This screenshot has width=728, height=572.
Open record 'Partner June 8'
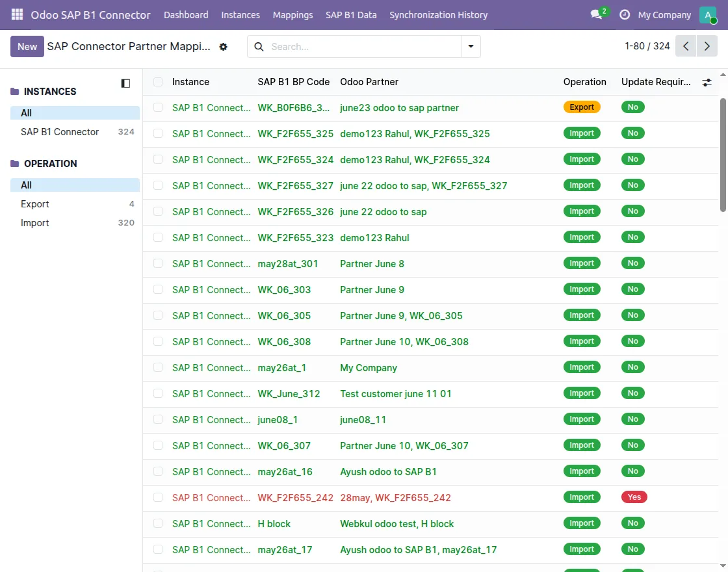tap(372, 264)
